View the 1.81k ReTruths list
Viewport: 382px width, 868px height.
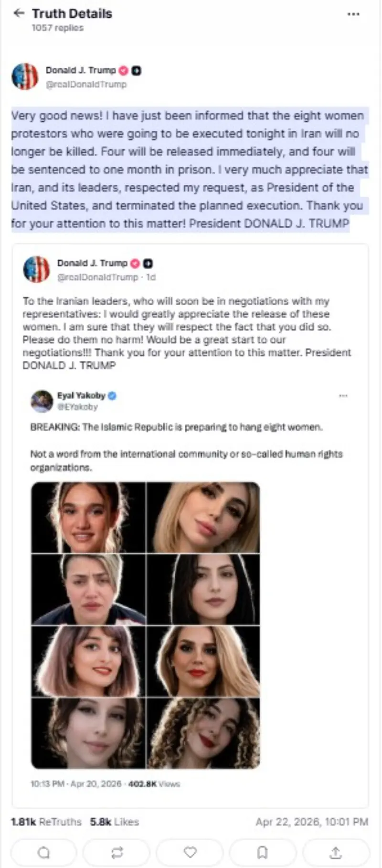pos(46,822)
